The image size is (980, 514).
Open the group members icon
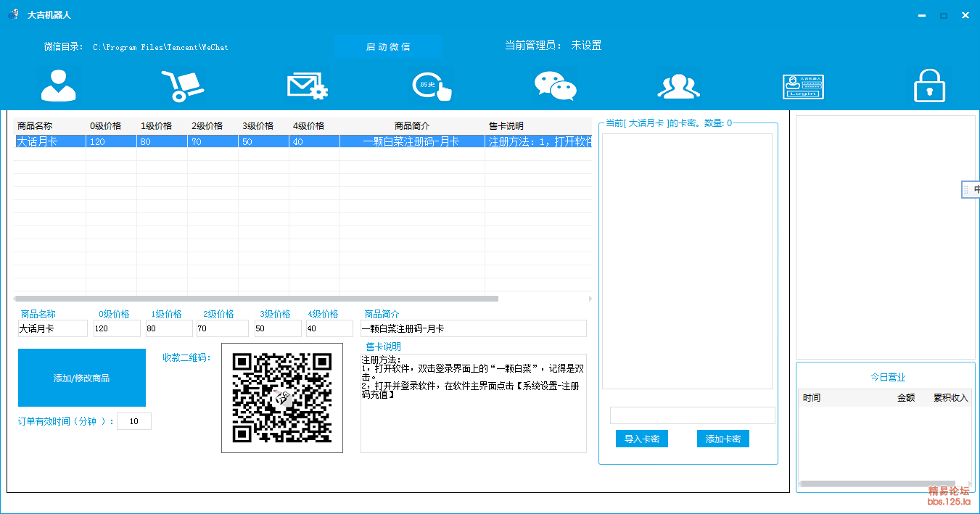pyautogui.click(x=678, y=86)
